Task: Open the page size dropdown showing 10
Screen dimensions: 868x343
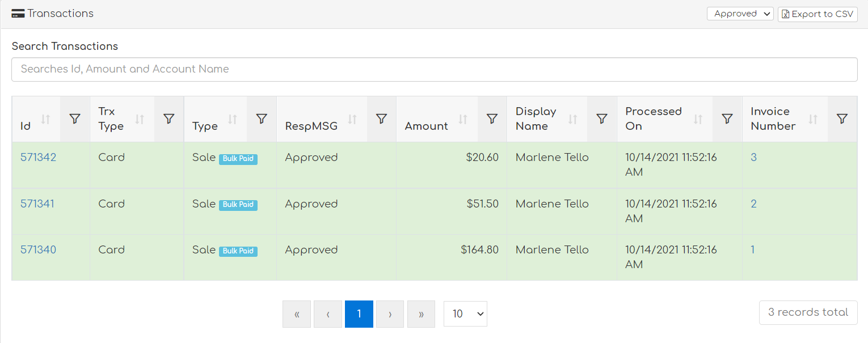Action: [465, 314]
